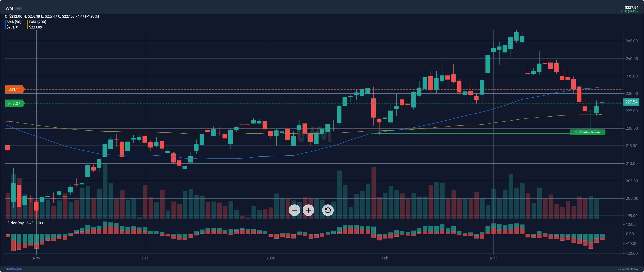Select the Feb marker on time axis

coord(385,258)
